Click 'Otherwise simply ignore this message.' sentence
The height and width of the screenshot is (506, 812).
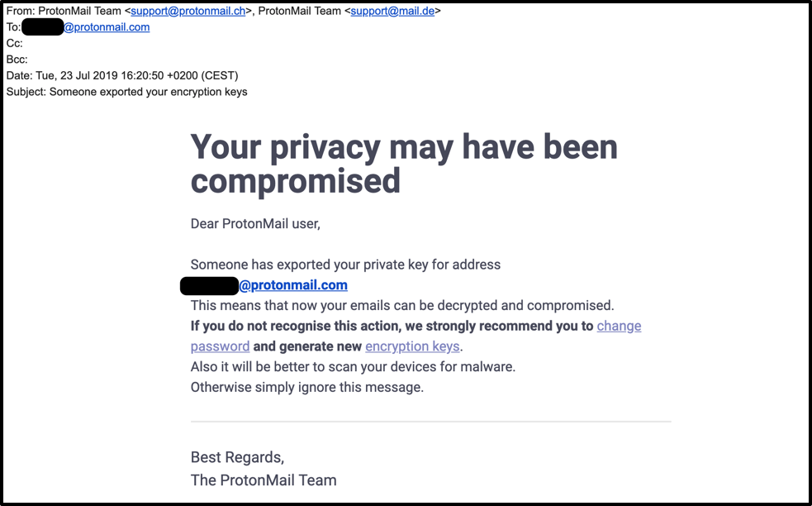306,387
